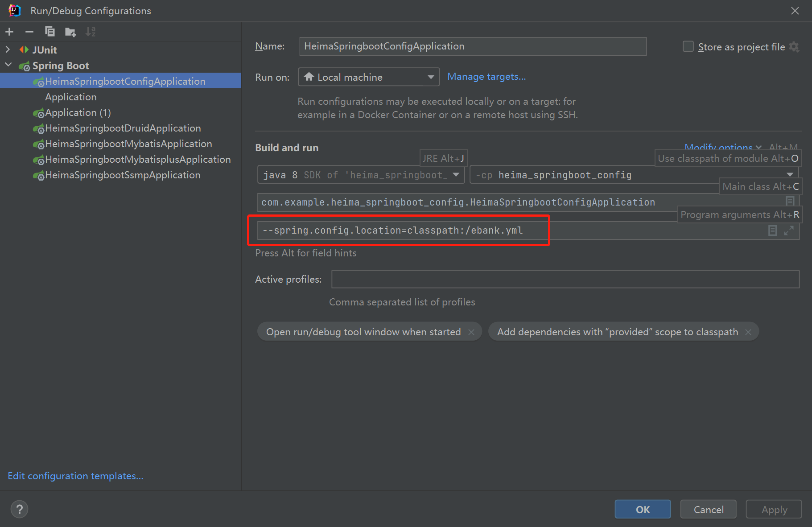Select HeimaSpringbootDruidApplication in the tree
The width and height of the screenshot is (812, 527).
(123, 128)
